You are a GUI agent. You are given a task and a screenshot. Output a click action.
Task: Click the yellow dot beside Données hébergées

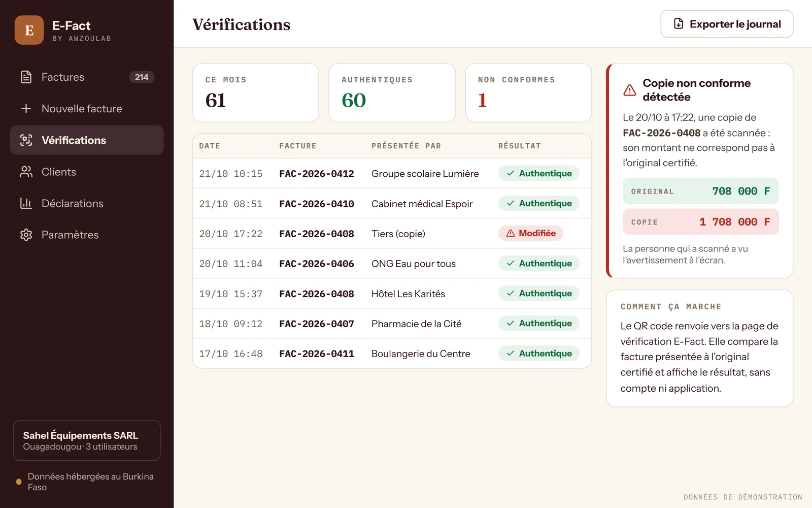pos(19,482)
